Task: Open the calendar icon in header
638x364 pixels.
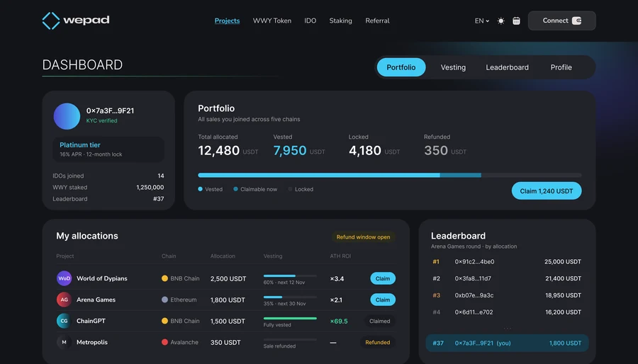Action: coord(516,21)
